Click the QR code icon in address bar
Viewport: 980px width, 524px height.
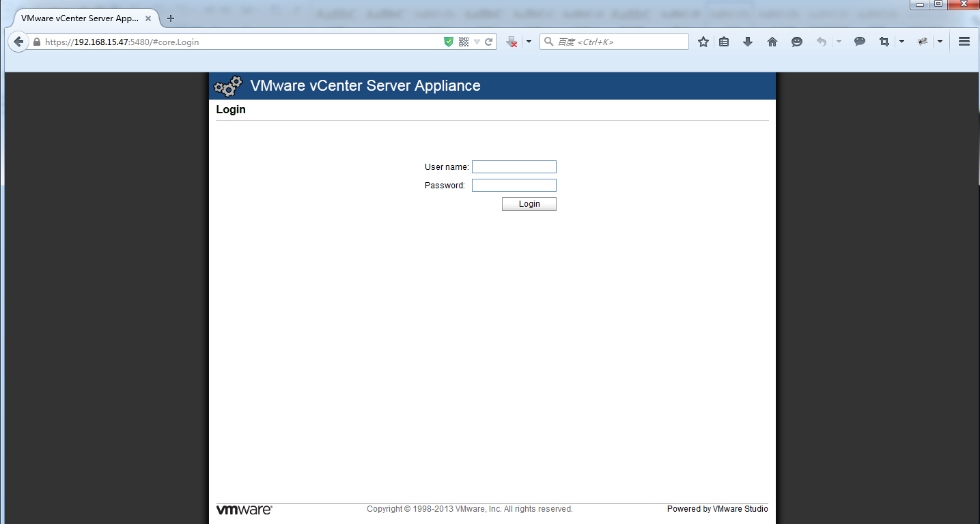pyautogui.click(x=464, y=42)
